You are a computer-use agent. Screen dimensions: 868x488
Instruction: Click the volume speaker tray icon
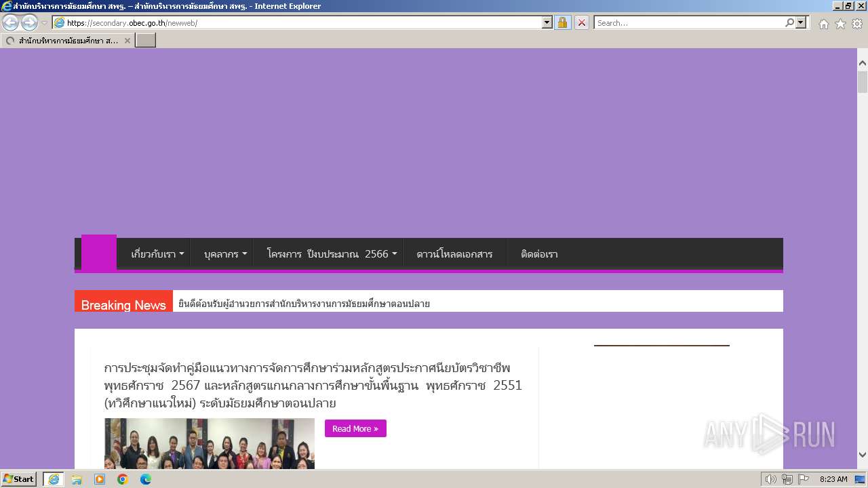click(771, 479)
